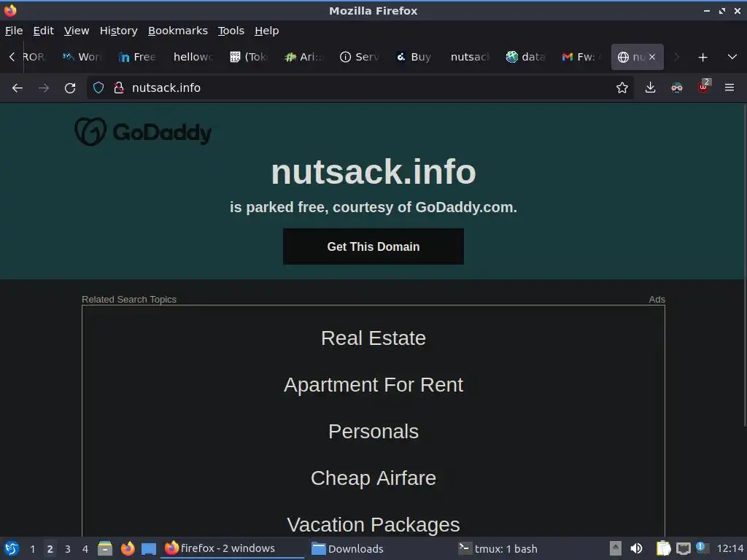Viewport: 747px width, 560px height.
Task: Open the volume control in tray
Action: pos(636,548)
